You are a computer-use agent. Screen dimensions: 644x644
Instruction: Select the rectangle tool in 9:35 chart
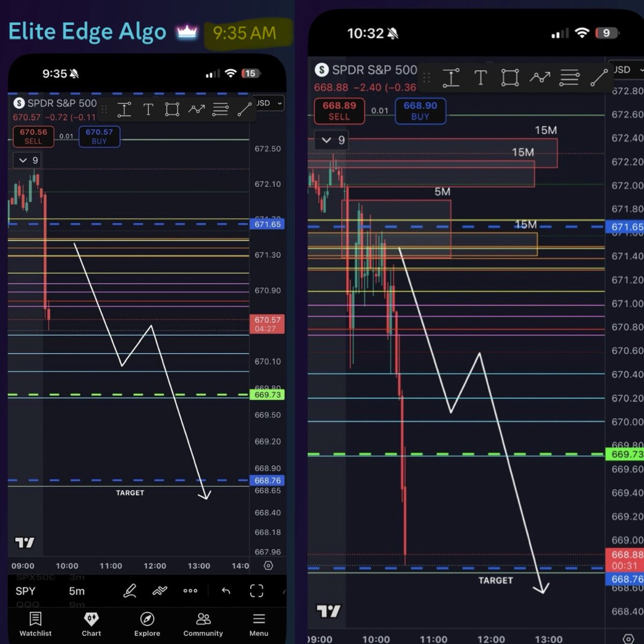(x=172, y=109)
